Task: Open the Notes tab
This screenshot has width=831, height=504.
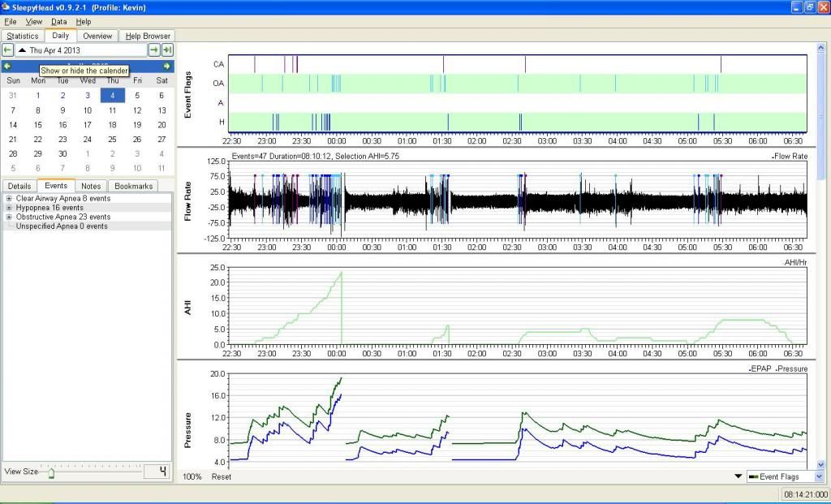Action: 91,186
